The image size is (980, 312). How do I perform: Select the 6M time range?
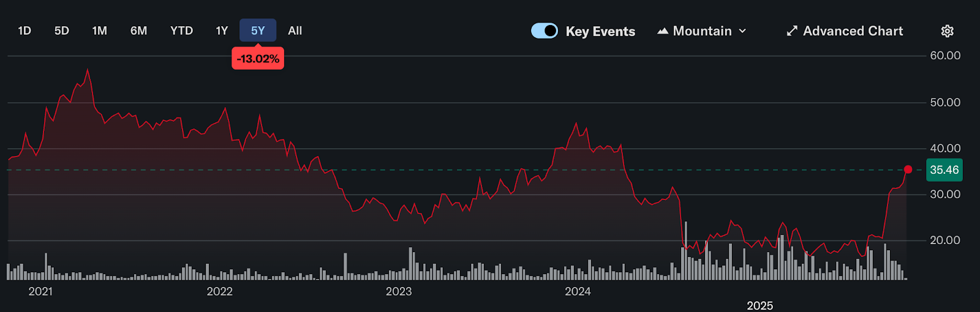pos(138,31)
